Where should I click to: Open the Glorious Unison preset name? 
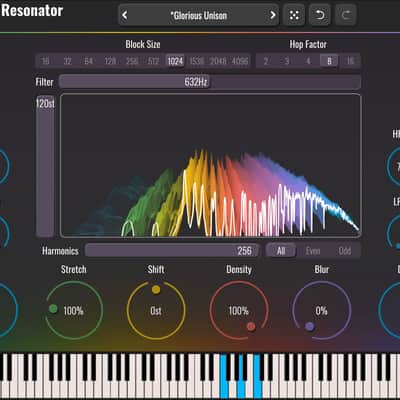tap(199, 15)
